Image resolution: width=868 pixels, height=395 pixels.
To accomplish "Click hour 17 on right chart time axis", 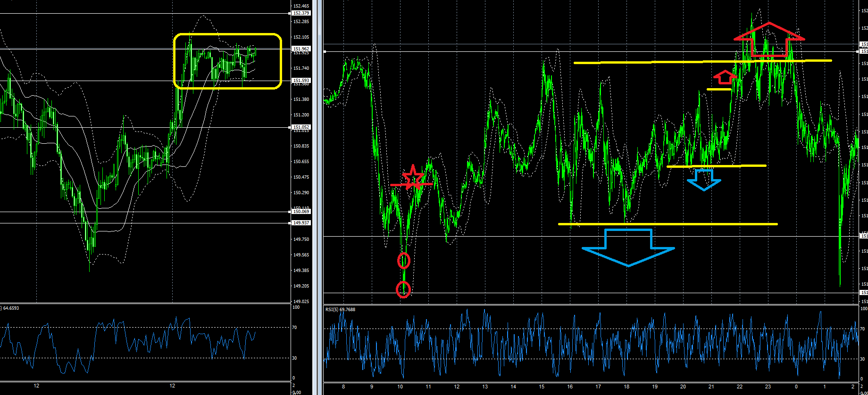I will pyautogui.click(x=598, y=387).
